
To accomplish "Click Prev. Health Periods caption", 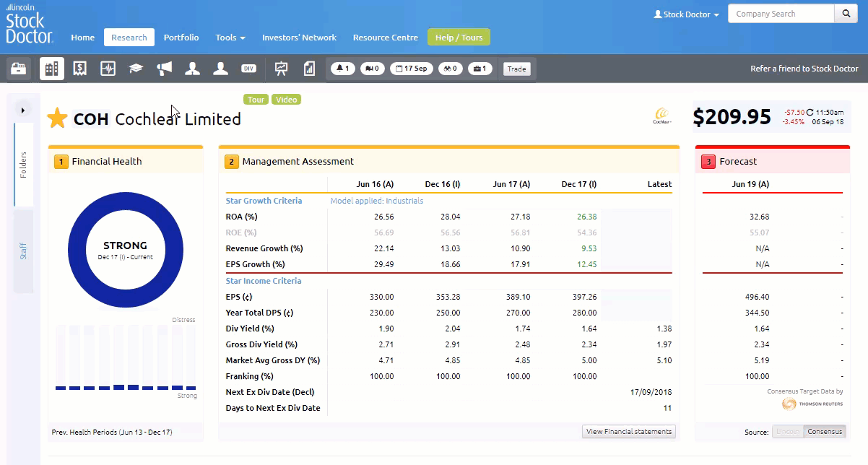I will pyautogui.click(x=112, y=433).
